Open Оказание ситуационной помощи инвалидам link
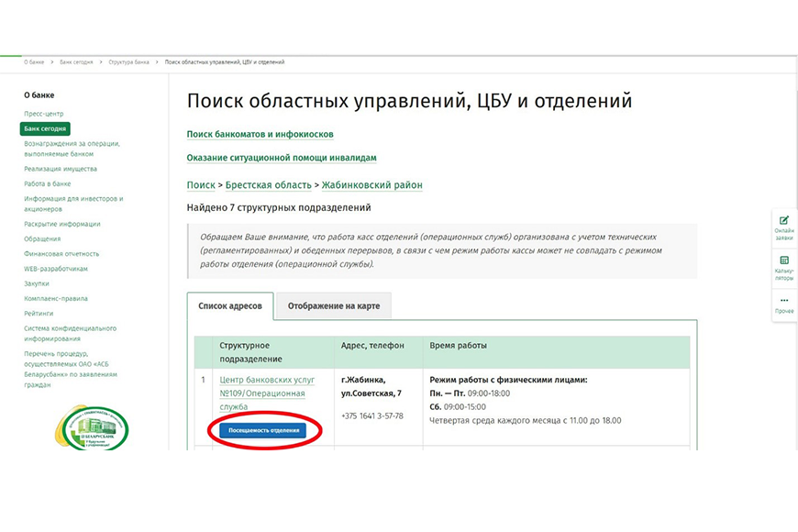Viewport: 798px width, 532px height. [281, 158]
